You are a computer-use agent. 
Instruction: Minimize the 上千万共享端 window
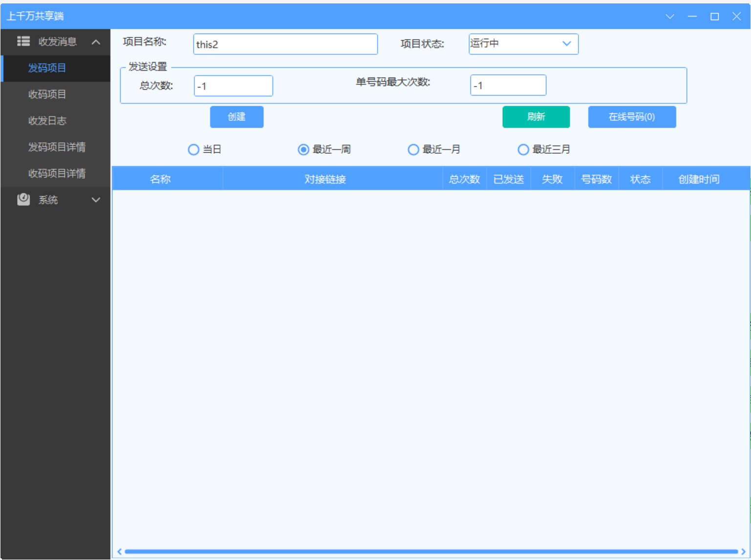(692, 16)
